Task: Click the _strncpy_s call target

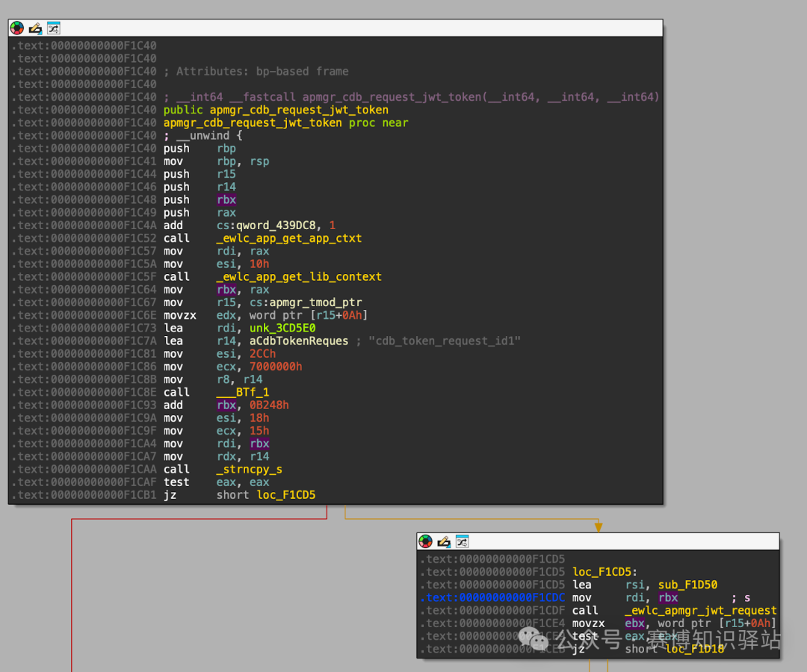Action: pyautogui.click(x=249, y=469)
